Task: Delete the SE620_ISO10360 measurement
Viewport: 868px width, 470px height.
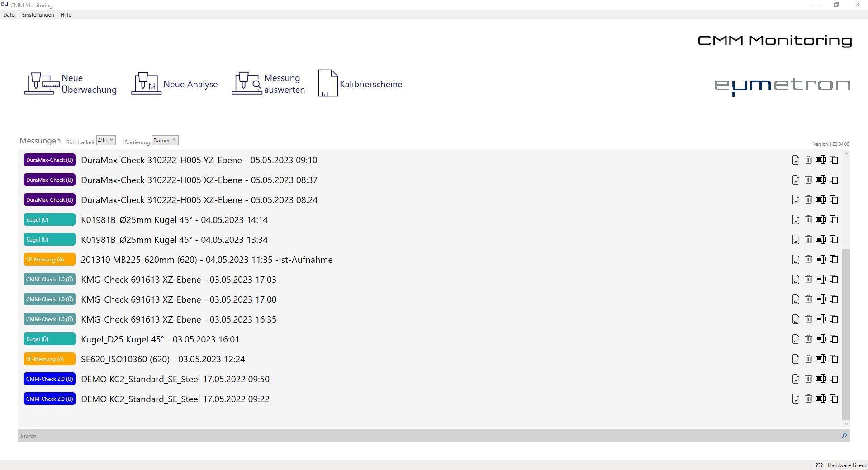Action: tap(808, 359)
